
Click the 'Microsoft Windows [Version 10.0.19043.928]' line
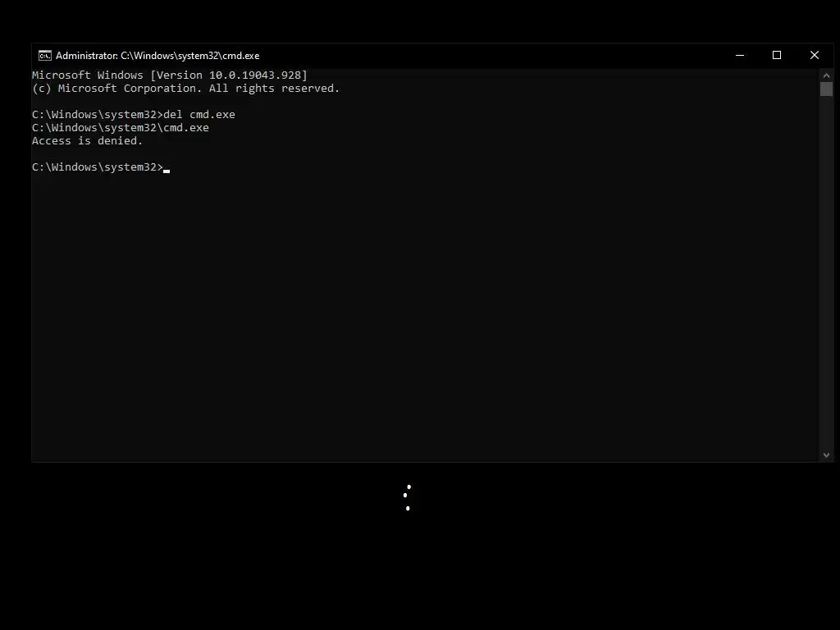(170, 75)
